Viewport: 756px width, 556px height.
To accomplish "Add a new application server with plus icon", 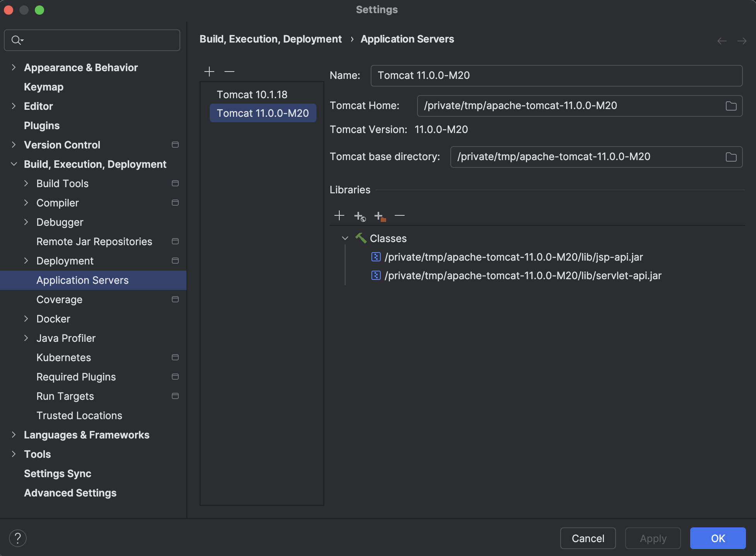I will point(209,72).
